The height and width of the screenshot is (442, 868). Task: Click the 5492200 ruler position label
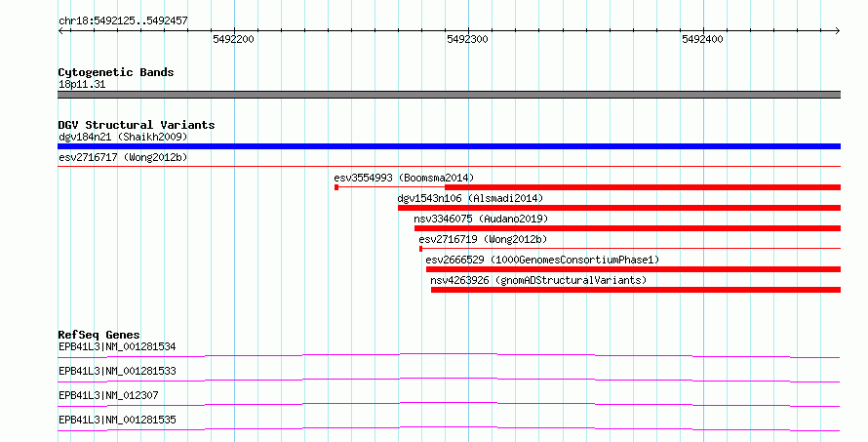point(233,39)
